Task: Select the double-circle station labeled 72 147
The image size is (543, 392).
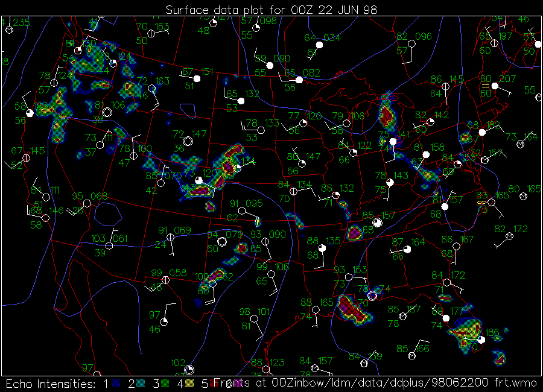Action: 188,141
